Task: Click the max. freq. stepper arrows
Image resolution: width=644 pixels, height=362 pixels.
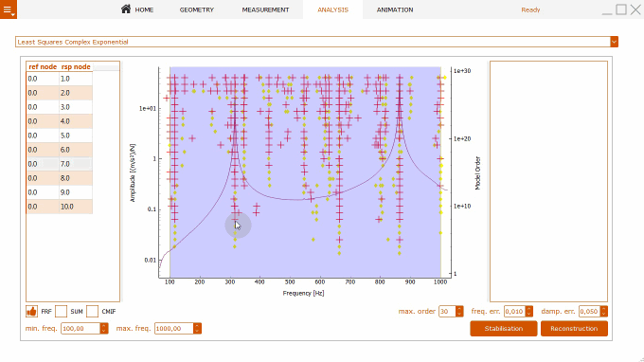Action: (198, 328)
